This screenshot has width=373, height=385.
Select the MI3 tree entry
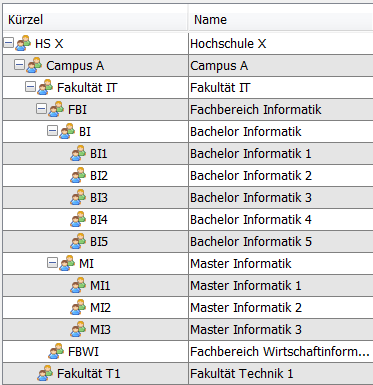[x=100, y=330]
